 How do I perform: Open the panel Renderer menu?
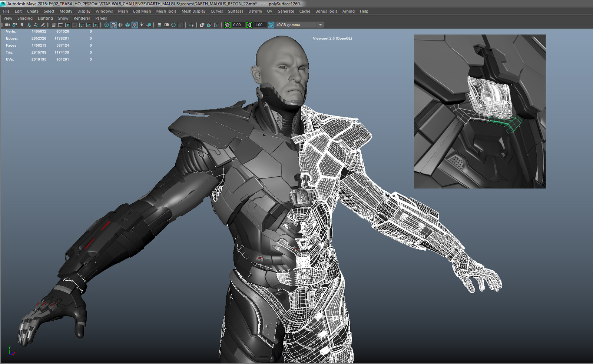pyautogui.click(x=82, y=18)
